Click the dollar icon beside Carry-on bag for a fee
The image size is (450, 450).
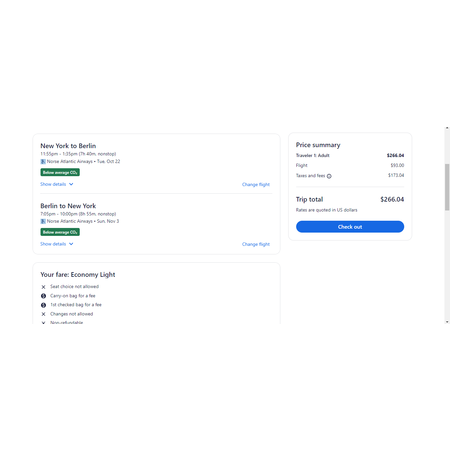point(43,296)
